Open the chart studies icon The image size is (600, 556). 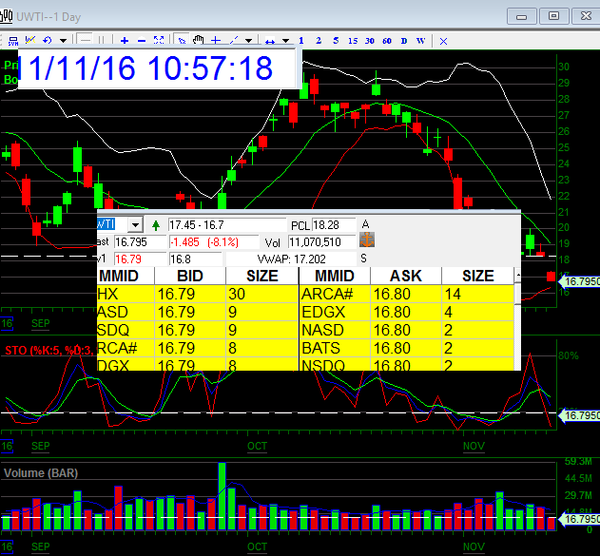[x=32, y=40]
